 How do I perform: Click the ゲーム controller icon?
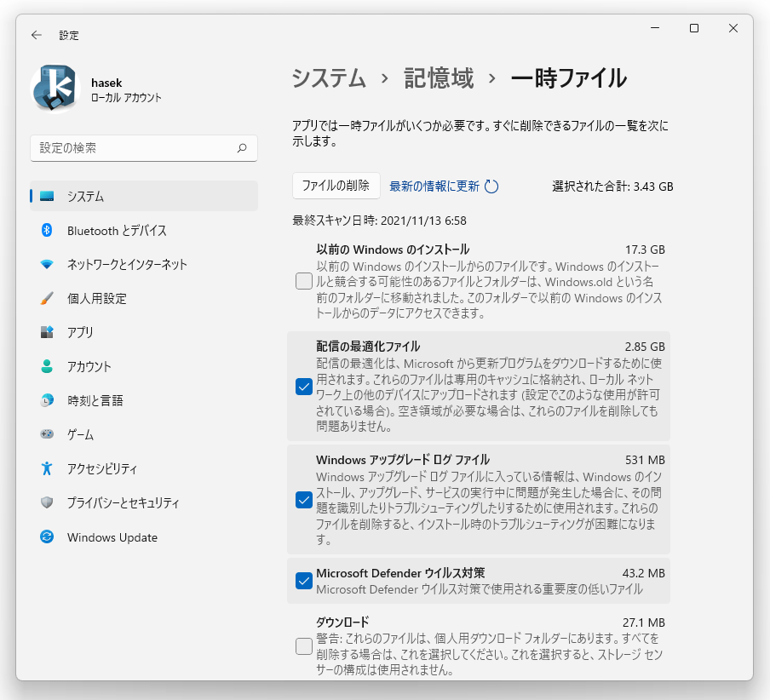47,434
